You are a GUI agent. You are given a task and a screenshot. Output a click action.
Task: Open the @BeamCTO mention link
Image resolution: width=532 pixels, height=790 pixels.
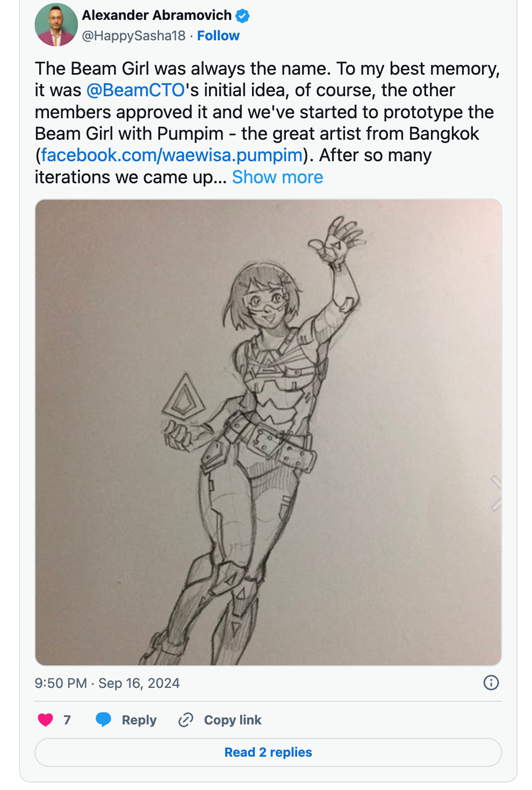pyautogui.click(x=135, y=90)
